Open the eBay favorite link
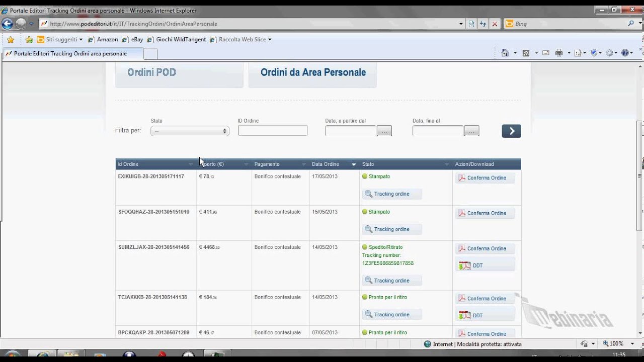Screen dimensions: 644x362 point(132,39)
